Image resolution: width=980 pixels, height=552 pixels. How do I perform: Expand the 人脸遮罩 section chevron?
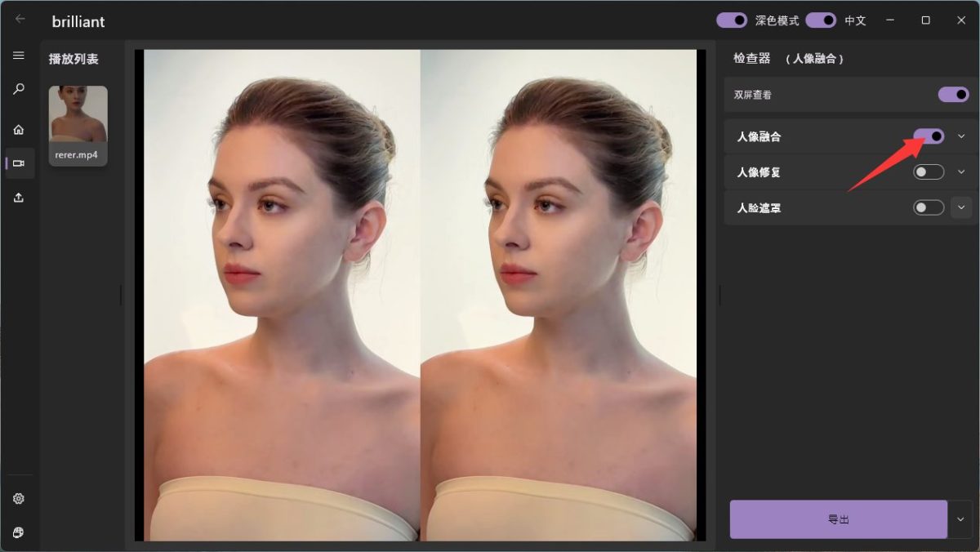pyautogui.click(x=961, y=208)
